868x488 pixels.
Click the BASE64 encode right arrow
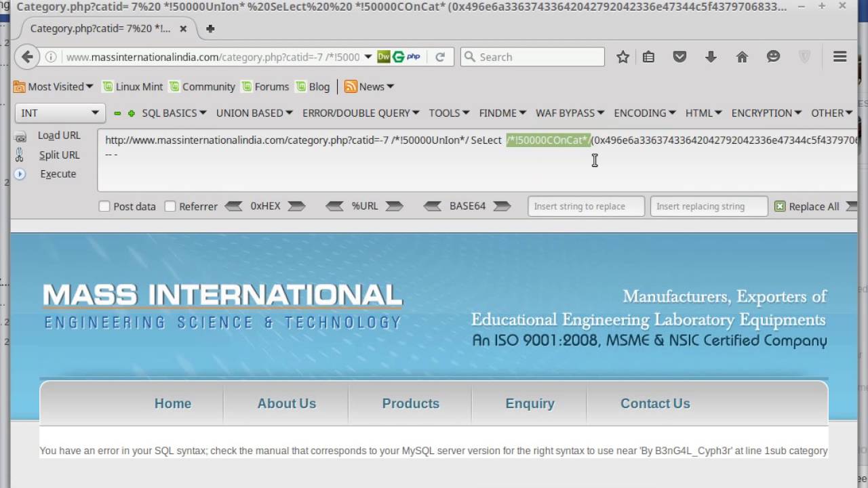(x=502, y=206)
